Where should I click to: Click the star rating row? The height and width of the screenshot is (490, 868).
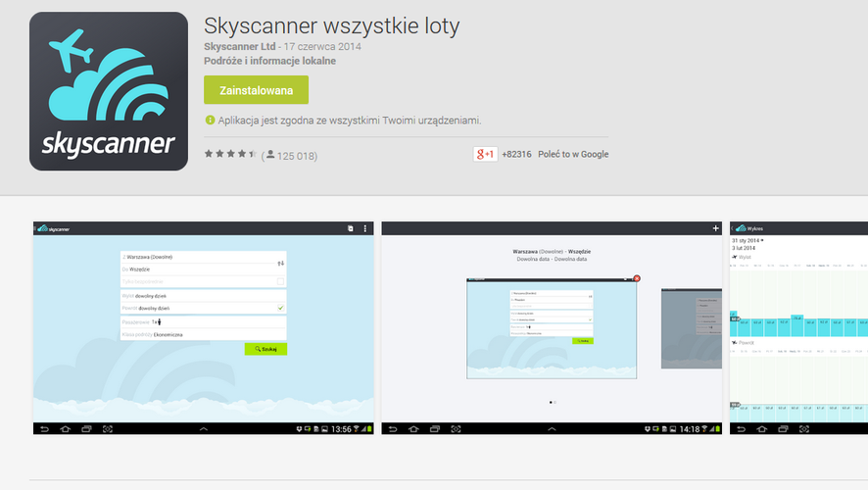[x=230, y=154]
